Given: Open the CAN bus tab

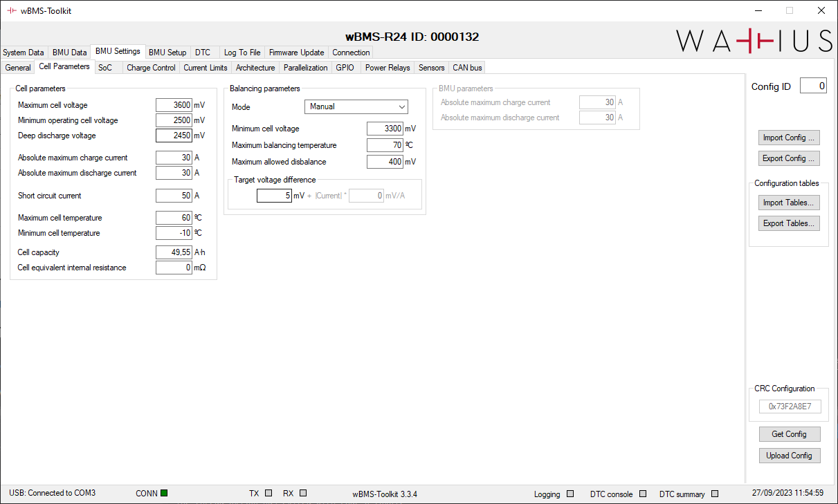Looking at the screenshot, I should tap(467, 68).
